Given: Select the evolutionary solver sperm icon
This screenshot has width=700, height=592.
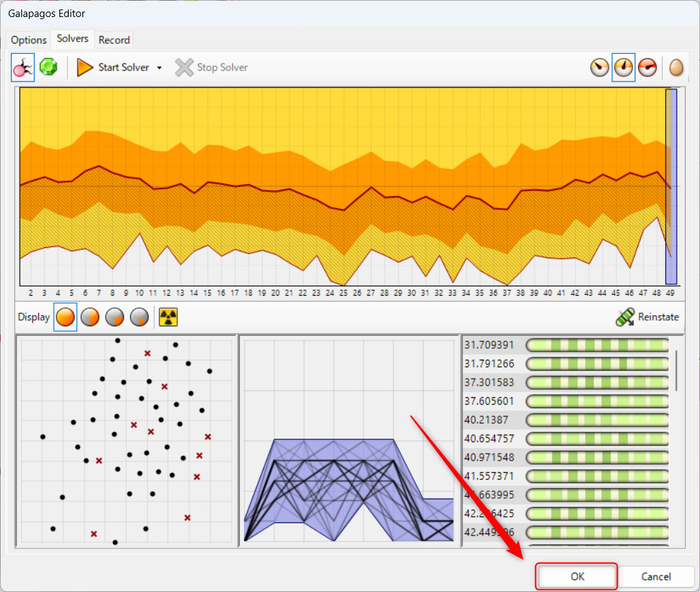Looking at the screenshot, I should tap(22, 67).
